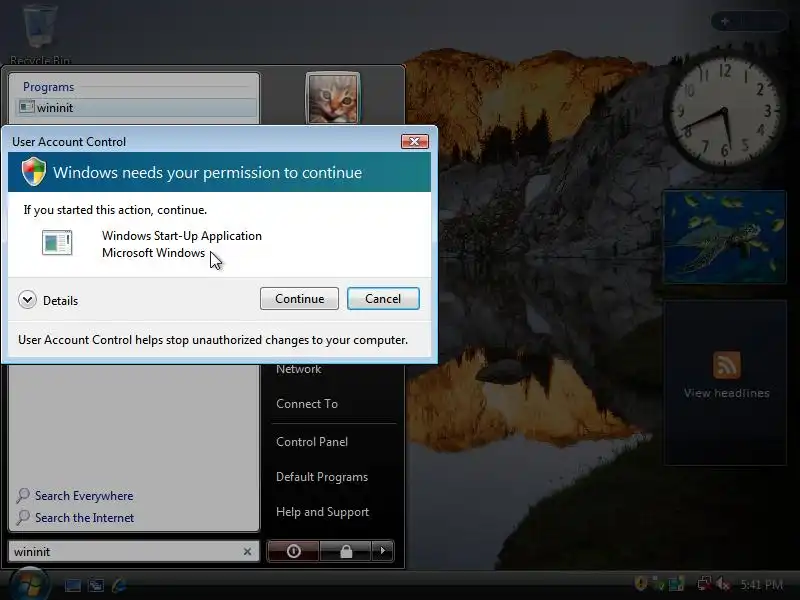
Task: Launch Internet Explorer from quick launch
Action: [x=119, y=585]
